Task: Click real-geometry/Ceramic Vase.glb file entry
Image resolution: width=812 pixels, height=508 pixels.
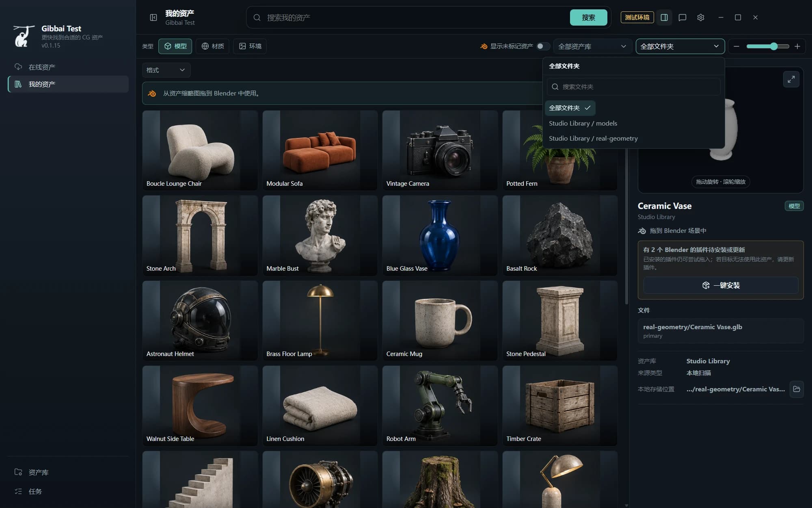Action: [721, 331]
